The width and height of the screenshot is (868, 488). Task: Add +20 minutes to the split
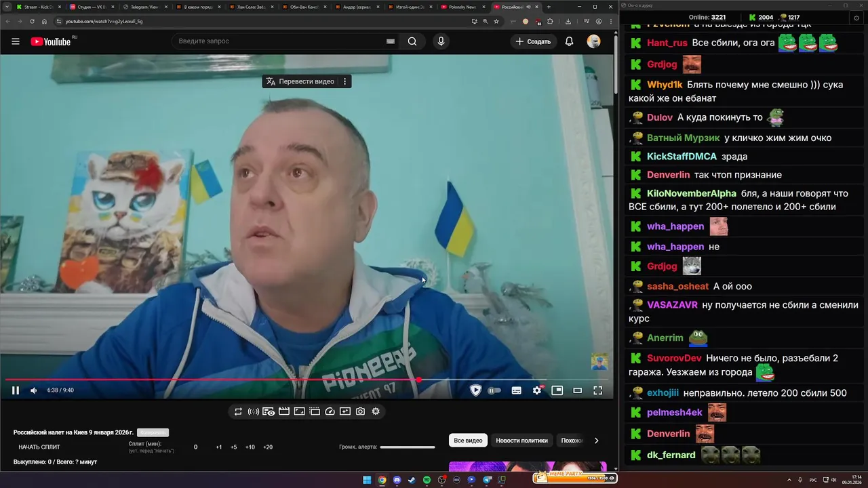pyautogui.click(x=268, y=447)
